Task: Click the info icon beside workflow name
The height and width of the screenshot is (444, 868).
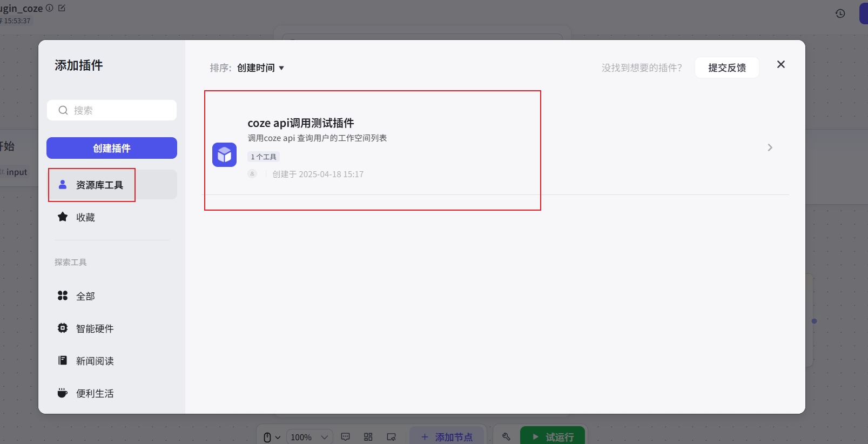Action: [x=50, y=8]
